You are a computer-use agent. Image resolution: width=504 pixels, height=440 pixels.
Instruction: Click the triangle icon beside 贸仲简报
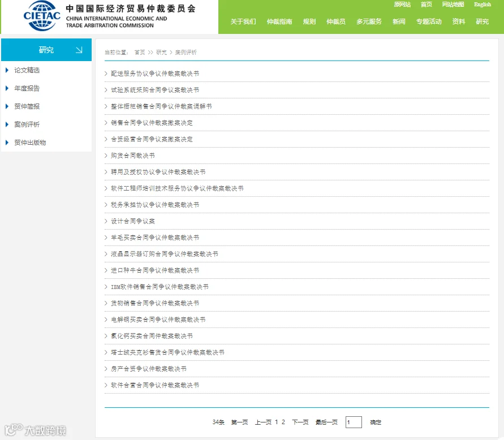7,106
